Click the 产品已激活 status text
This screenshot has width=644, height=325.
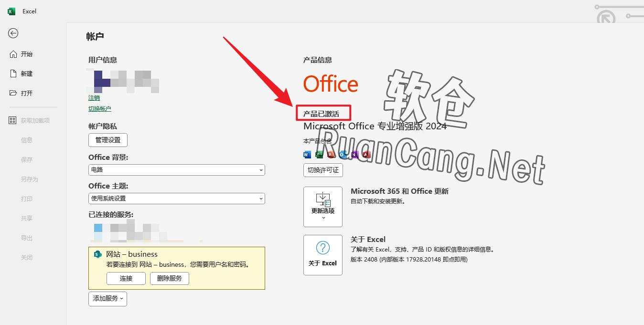coord(321,114)
